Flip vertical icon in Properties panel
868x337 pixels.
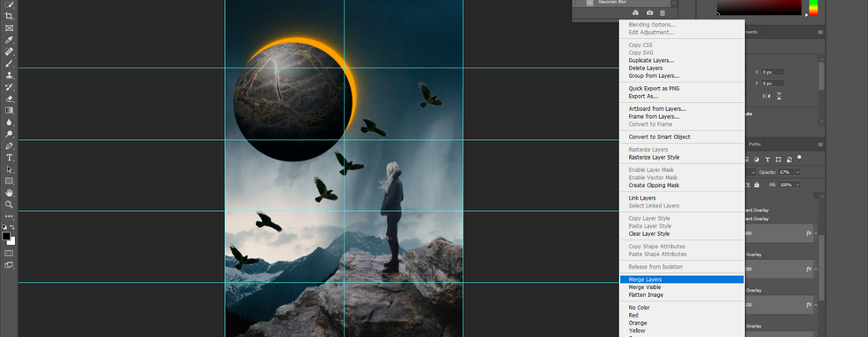tap(779, 96)
